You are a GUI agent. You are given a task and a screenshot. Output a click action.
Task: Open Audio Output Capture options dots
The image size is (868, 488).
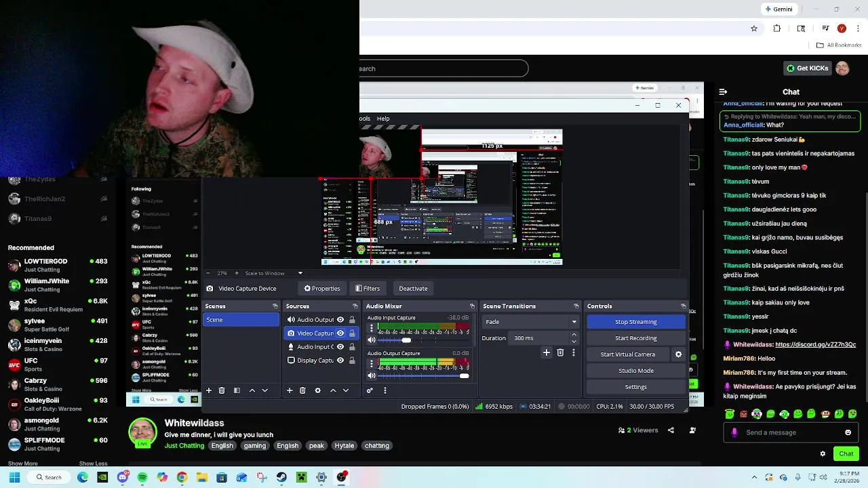click(x=371, y=364)
